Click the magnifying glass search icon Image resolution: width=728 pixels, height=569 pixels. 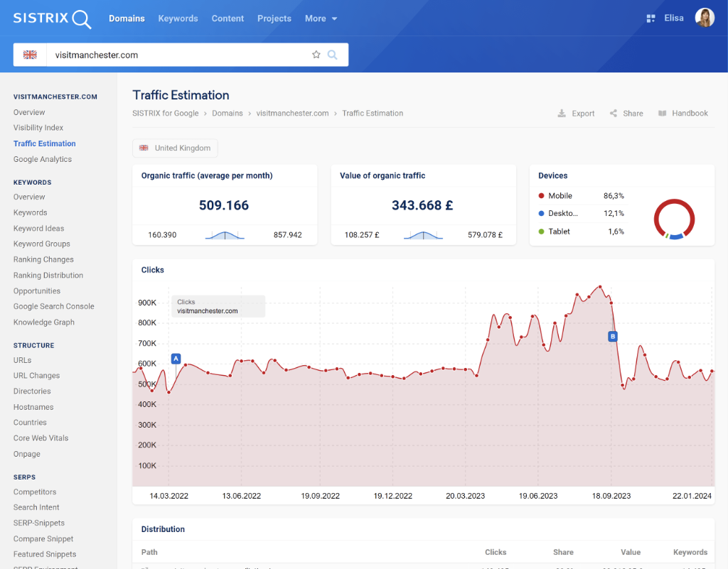point(333,55)
